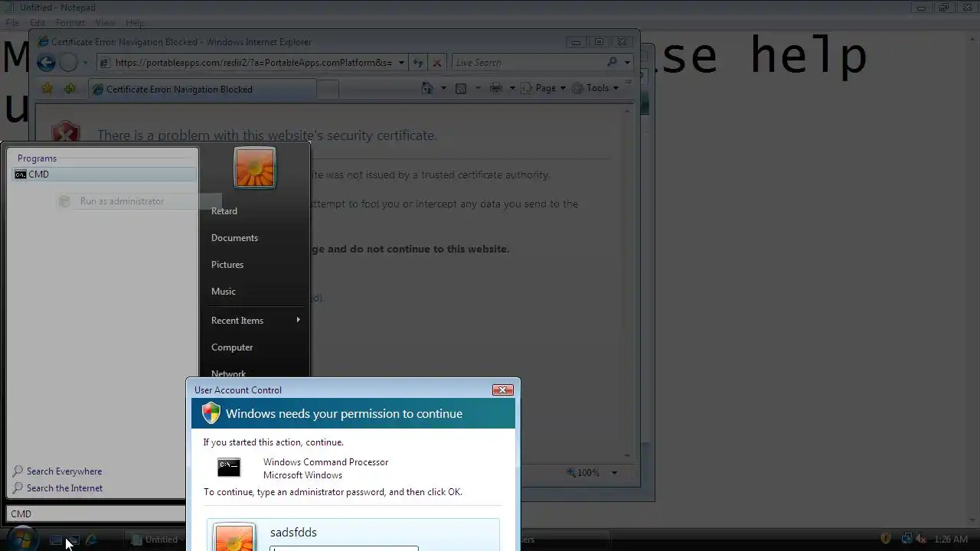Open the address bar history dropdown
Image resolution: width=980 pixels, height=551 pixels.
point(401,63)
